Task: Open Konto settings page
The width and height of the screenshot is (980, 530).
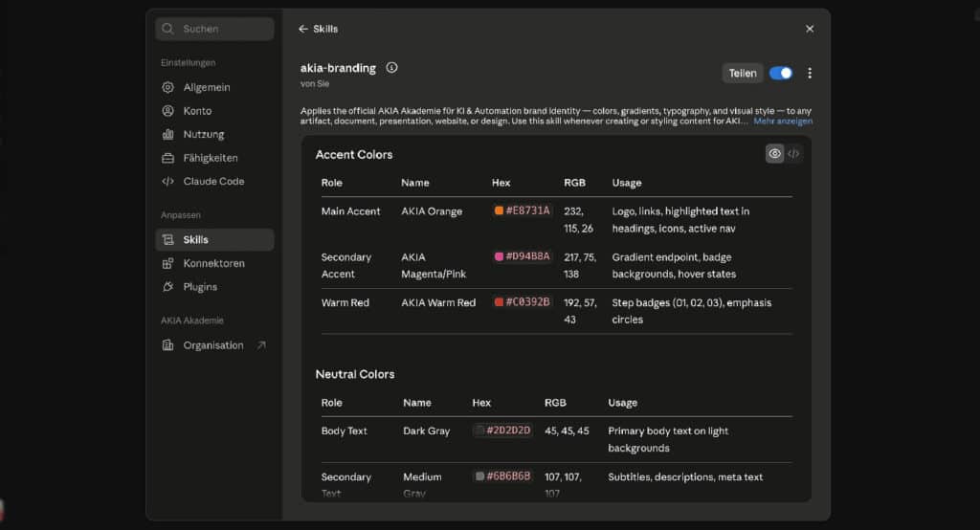Action: 214,111
